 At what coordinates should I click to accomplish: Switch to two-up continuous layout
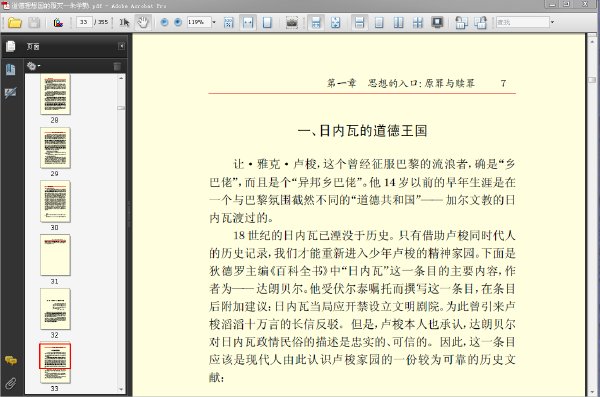pyautogui.click(x=418, y=23)
